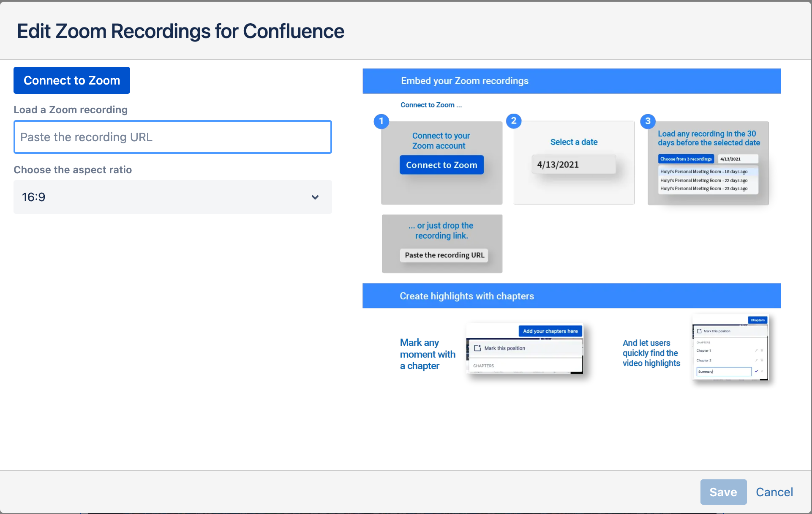Image resolution: width=812 pixels, height=514 pixels.
Task: Click the Mark this position illustration
Action: [525, 349]
